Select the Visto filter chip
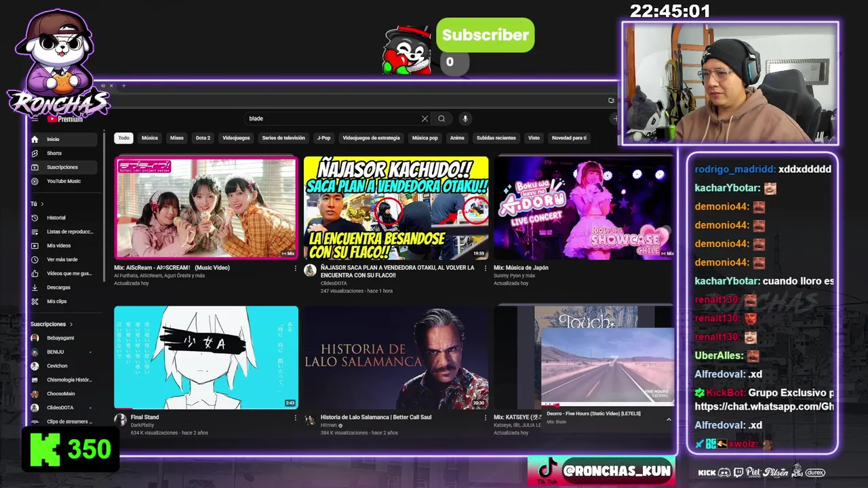Image resolution: width=868 pixels, height=488 pixels. click(x=534, y=138)
